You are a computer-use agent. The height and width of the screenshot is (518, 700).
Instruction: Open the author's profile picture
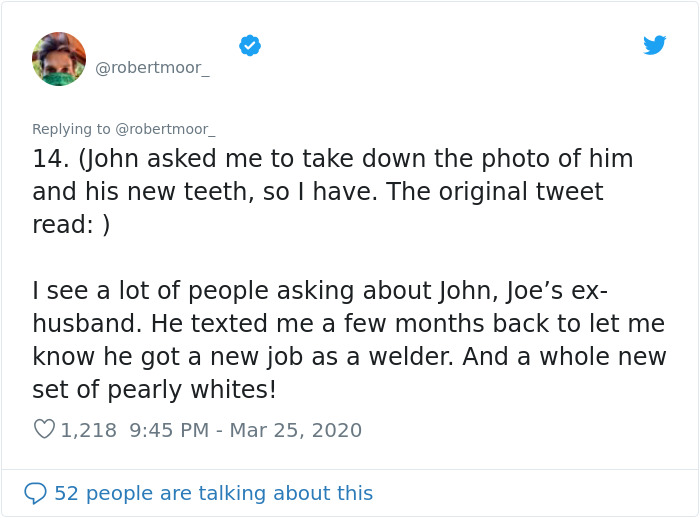click(59, 59)
